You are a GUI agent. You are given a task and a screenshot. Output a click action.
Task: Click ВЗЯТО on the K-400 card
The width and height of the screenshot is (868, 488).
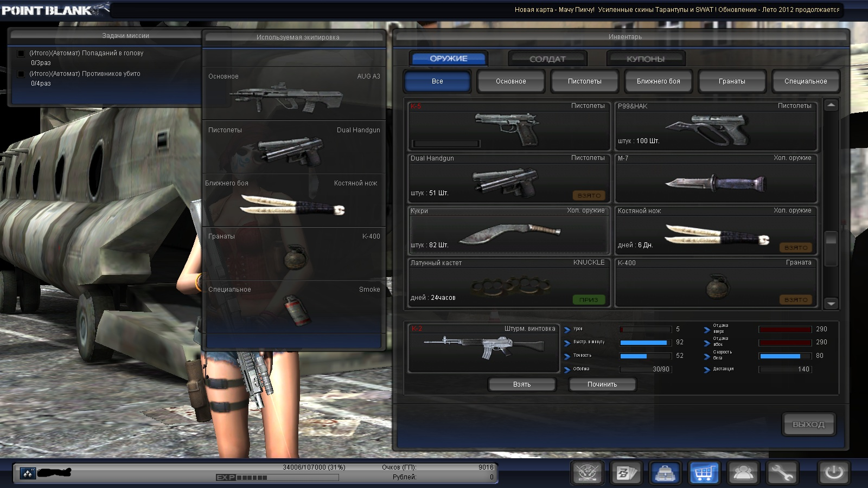pyautogui.click(x=796, y=299)
